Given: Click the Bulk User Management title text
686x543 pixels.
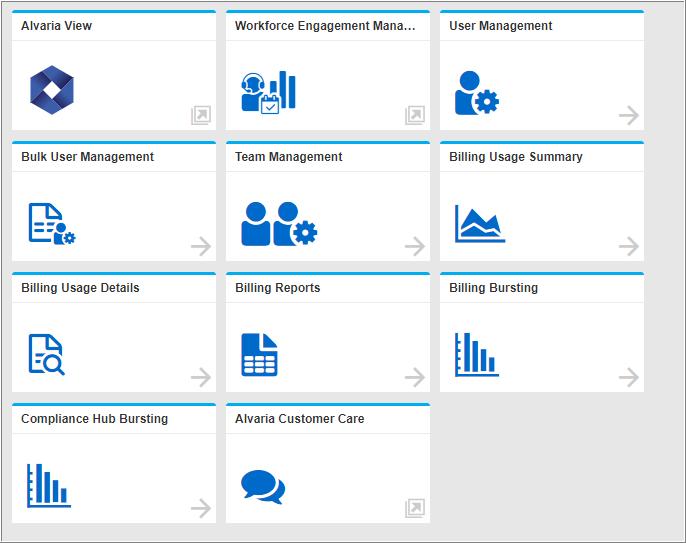Looking at the screenshot, I should click(x=87, y=157).
